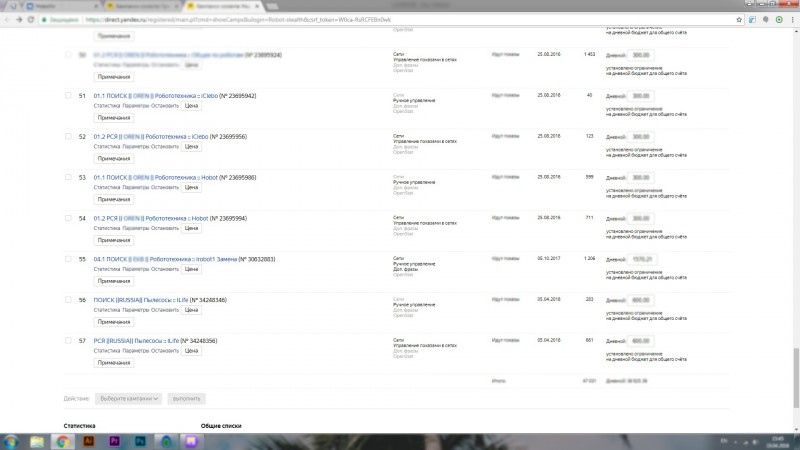Click Цена button for campaign 55

point(191,269)
